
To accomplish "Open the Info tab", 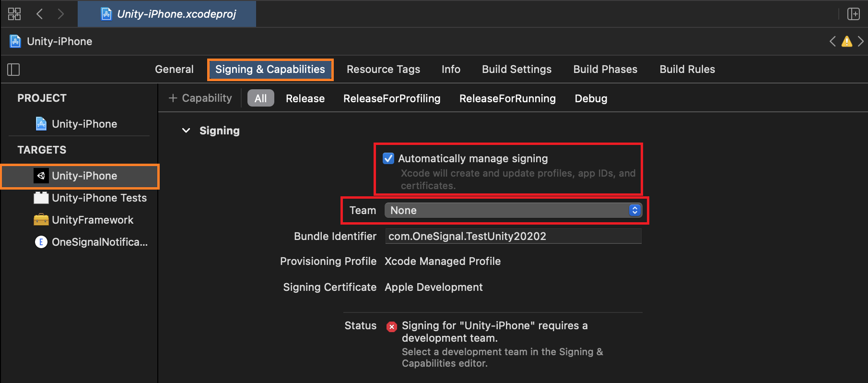I will pos(451,69).
